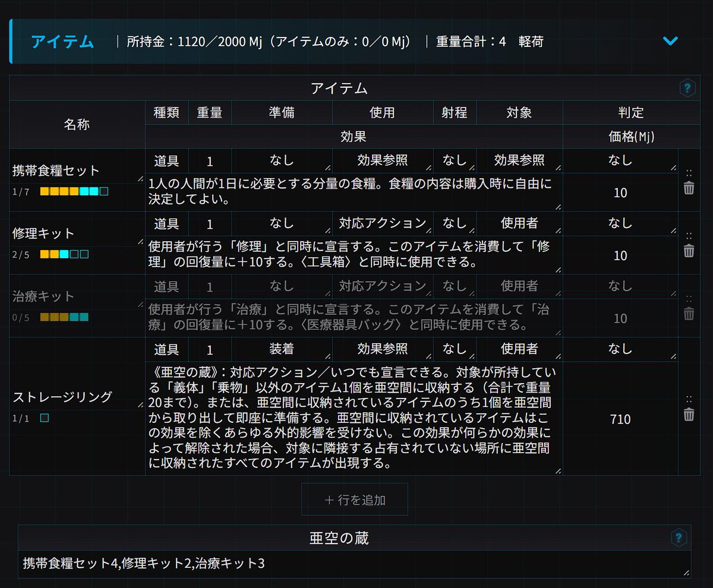Edit the 対応アクション use field of 治療キット
The width and height of the screenshot is (713, 588).
click(x=383, y=286)
